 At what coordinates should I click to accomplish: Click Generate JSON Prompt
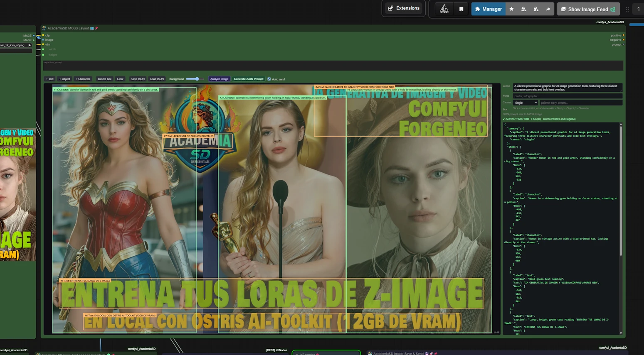coord(249,79)
